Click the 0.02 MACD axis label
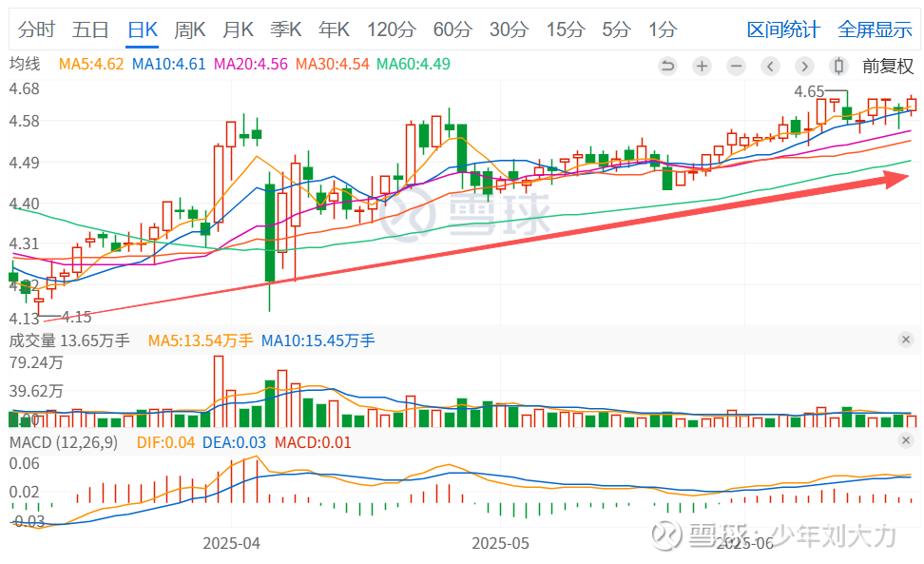Screen dimensions: 924x564 [24, 492]
